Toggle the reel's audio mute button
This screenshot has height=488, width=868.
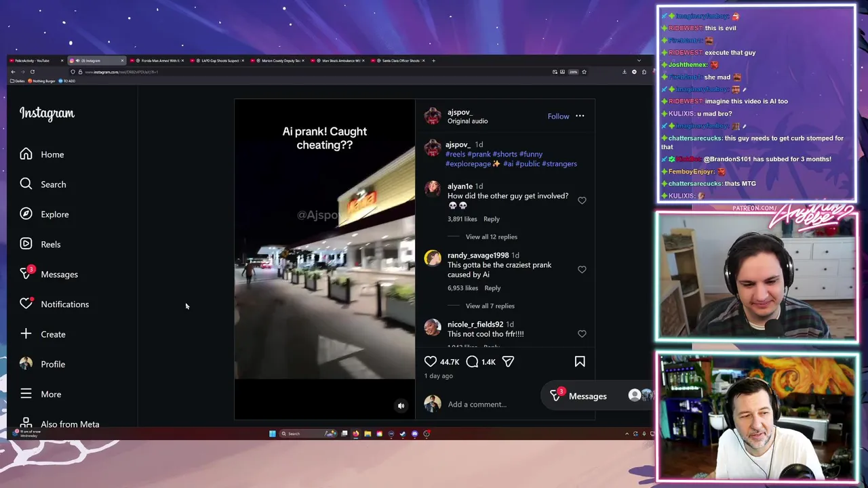point(401,406)
